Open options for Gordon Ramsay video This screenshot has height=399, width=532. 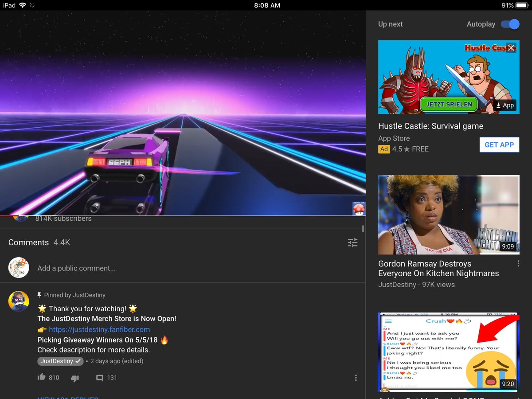(x=518, y=264)
